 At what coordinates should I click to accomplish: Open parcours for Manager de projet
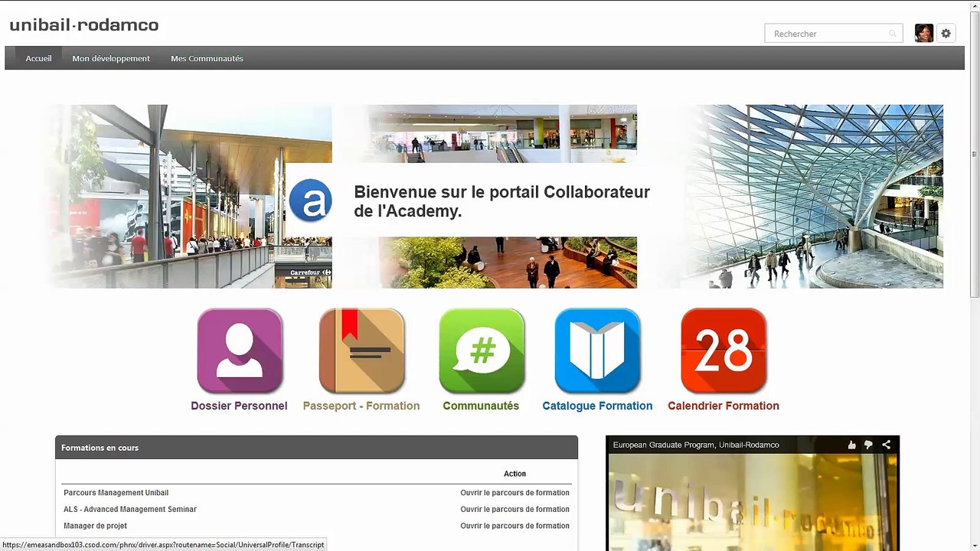[514, 526]
